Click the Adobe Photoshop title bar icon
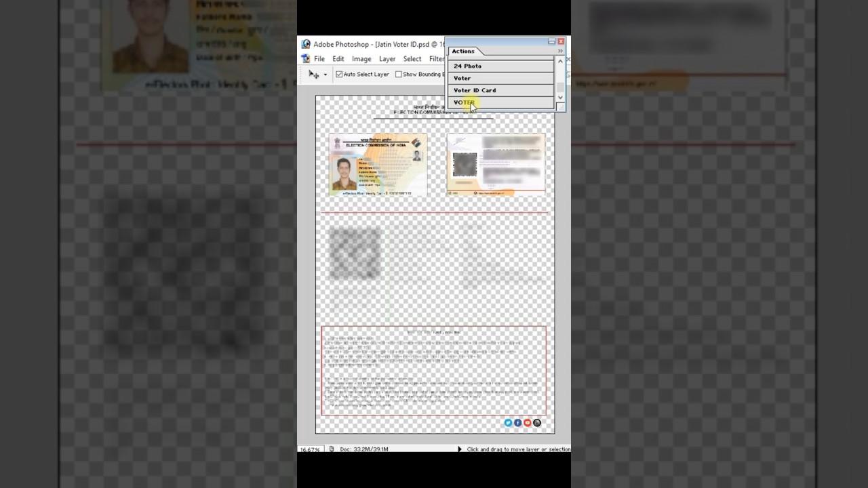 coord(306,44)
